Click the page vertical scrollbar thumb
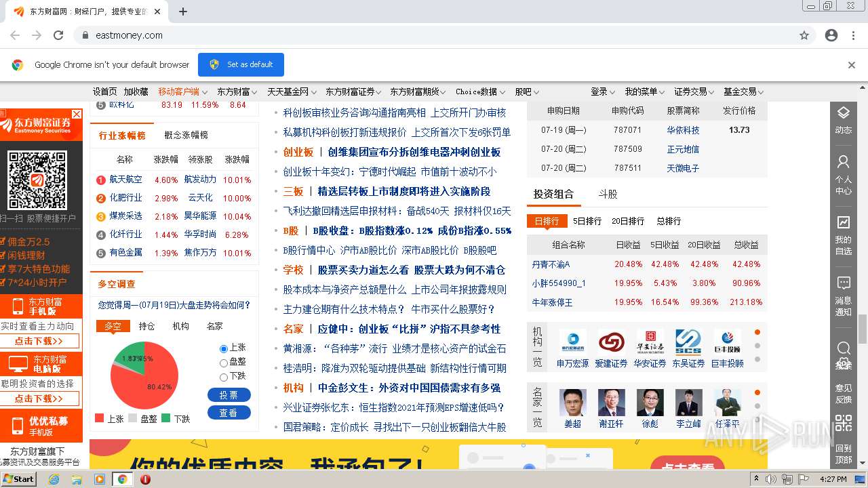868x488 pixels. [x=862, y=330]
